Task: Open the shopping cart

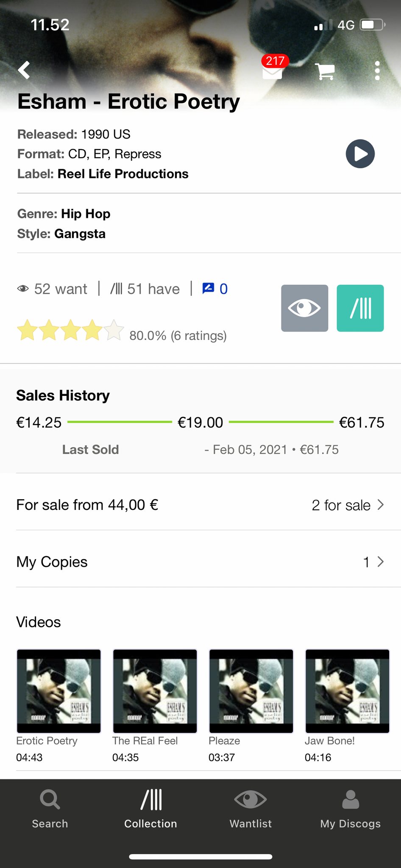Action: point(325,71)
